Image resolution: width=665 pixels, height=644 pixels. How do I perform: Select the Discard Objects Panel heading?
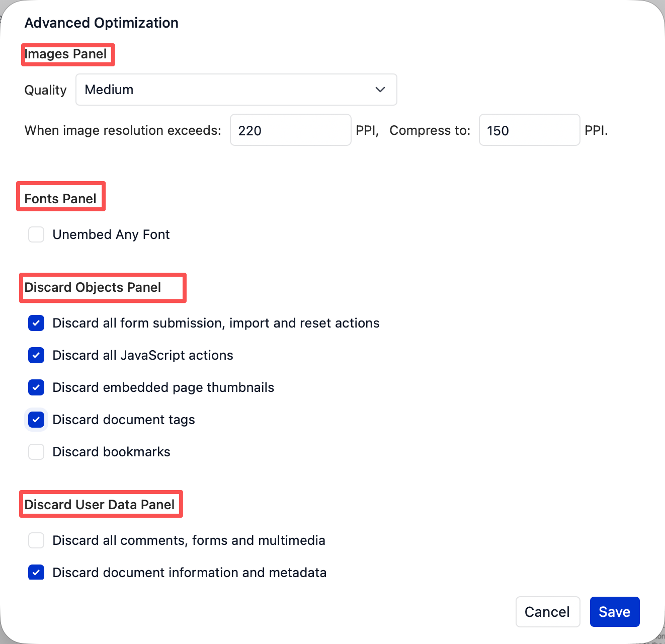93,287
